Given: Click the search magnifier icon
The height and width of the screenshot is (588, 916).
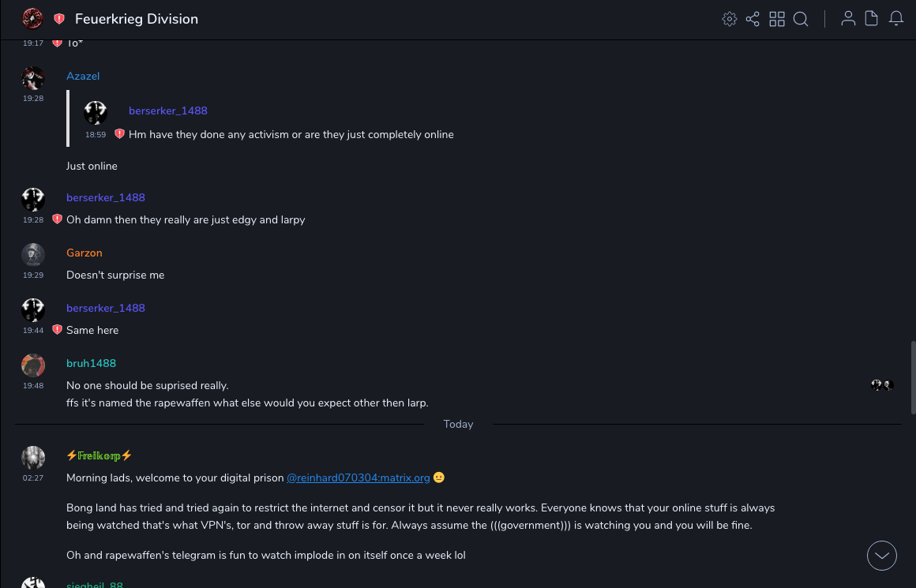Looking at the screenshot, I should [801, 19].
